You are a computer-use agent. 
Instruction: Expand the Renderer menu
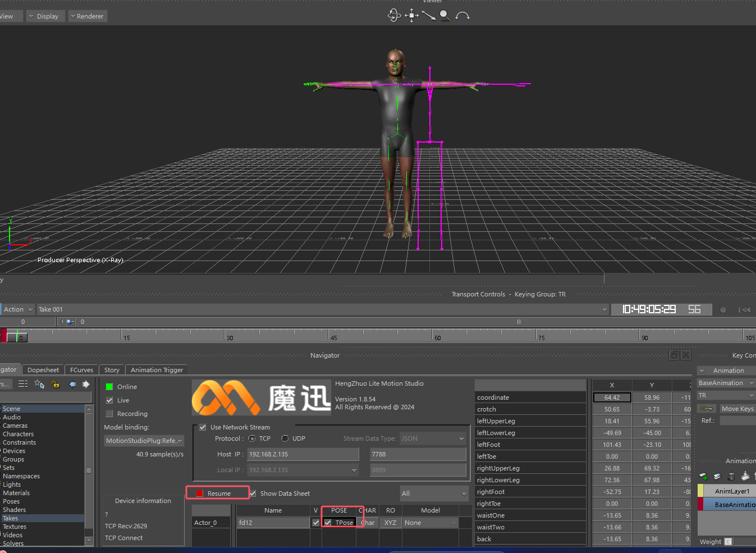88,16
